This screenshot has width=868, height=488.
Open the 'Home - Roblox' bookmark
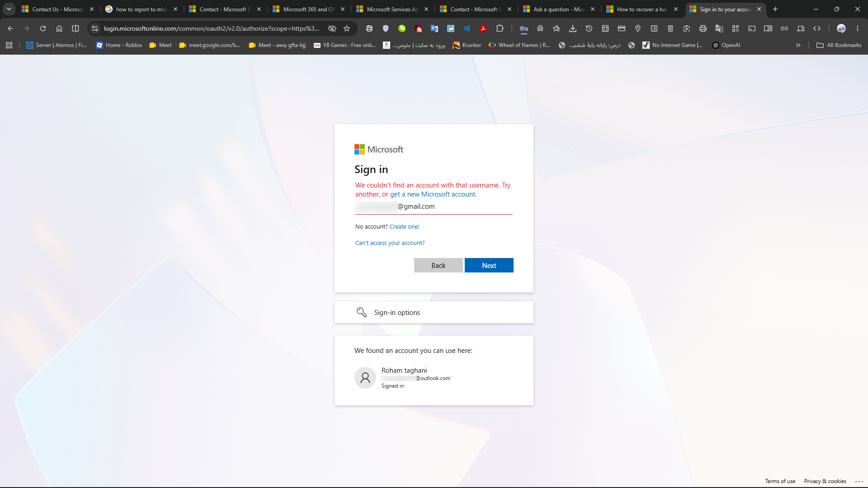(119, 45)
